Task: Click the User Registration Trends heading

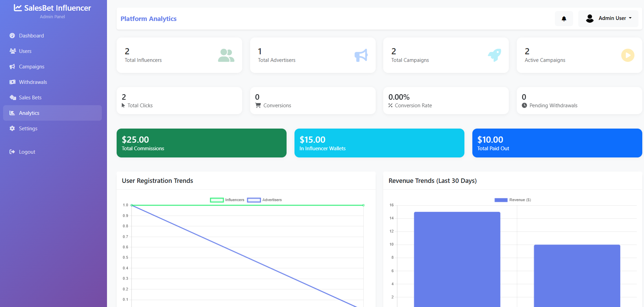Action: tap(158, 181)
